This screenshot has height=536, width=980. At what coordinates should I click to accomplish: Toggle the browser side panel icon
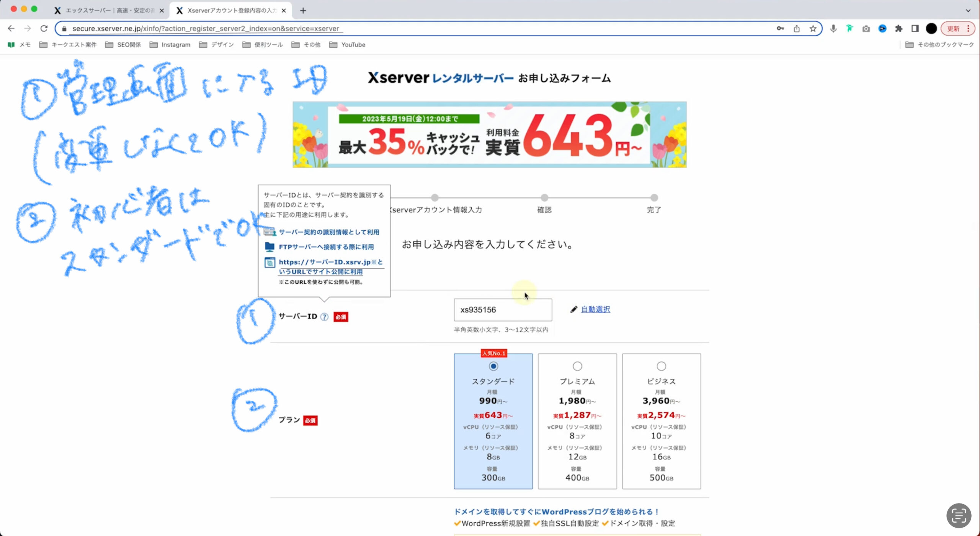coord(915,29)
